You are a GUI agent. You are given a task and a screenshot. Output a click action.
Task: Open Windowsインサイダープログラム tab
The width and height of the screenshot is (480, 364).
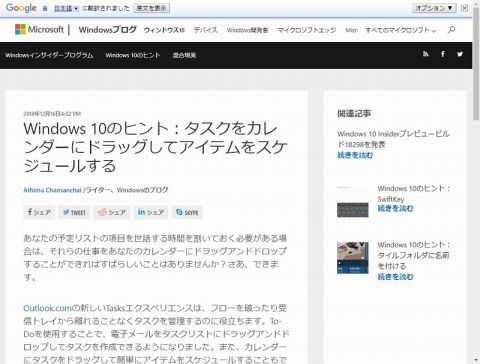click(x=49, y=55)
